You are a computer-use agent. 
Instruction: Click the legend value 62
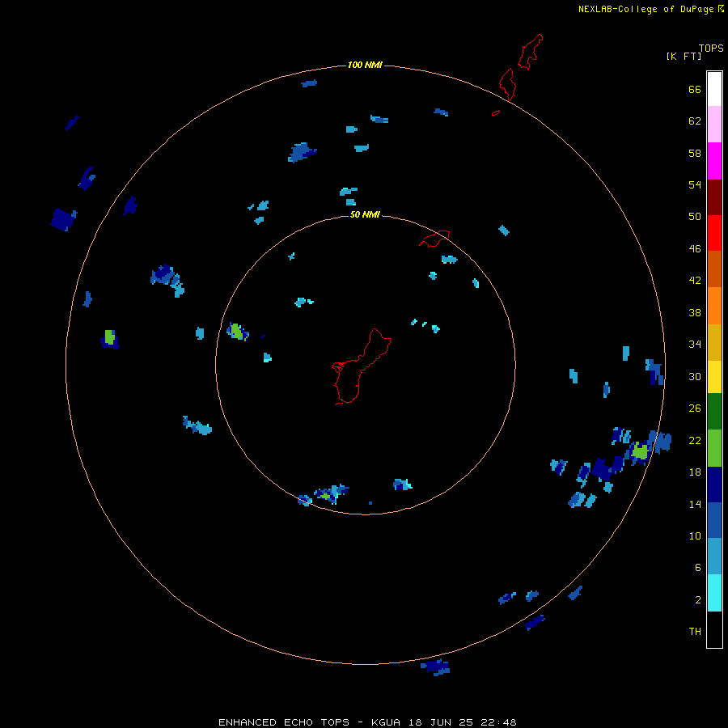pos(695,121)
